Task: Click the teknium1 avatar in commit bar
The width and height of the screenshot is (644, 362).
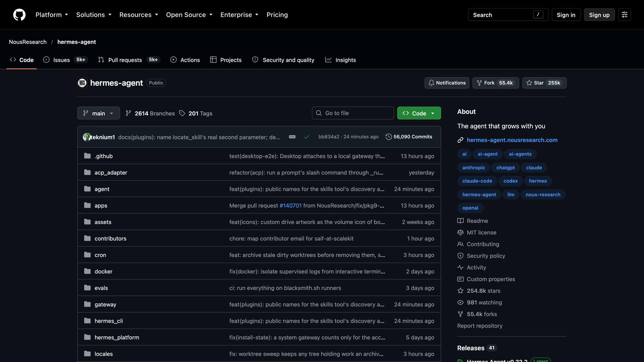Action: (87, 137)
